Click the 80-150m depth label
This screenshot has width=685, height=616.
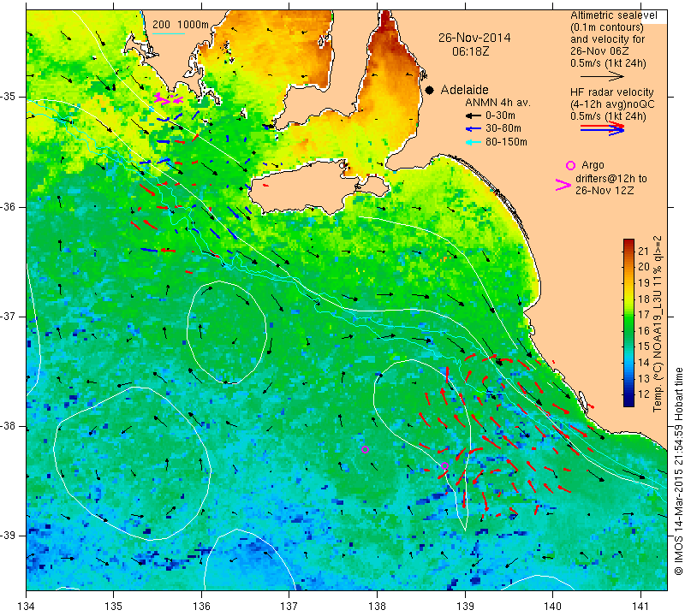[x=506, y=142]
